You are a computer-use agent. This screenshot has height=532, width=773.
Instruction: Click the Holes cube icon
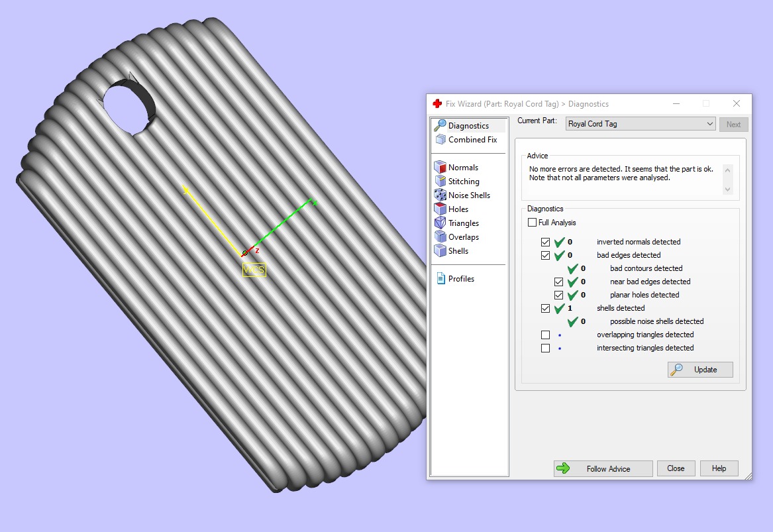click(440, 209)
